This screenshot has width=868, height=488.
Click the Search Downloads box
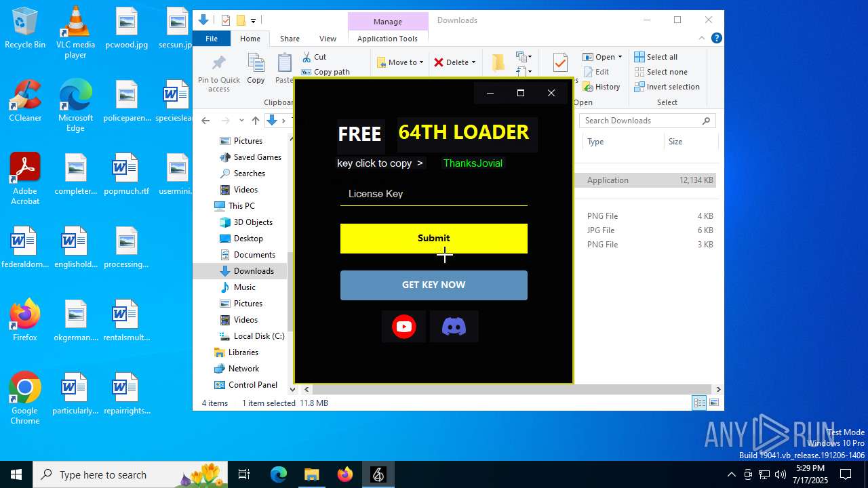pyautogui.click(x=648, y=121)
